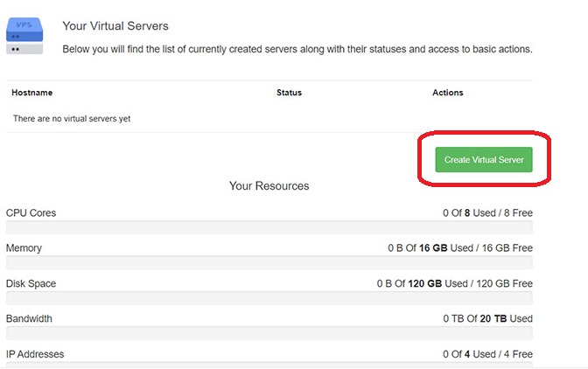The height and width of the screenshot is (369, 588).
Task: Click the Status column header
Action: point(289,93)
